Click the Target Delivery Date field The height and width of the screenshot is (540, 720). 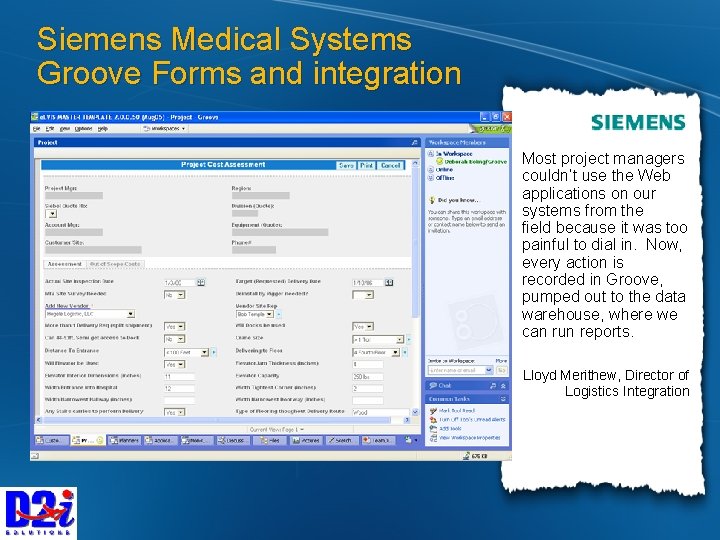[367, 283]
